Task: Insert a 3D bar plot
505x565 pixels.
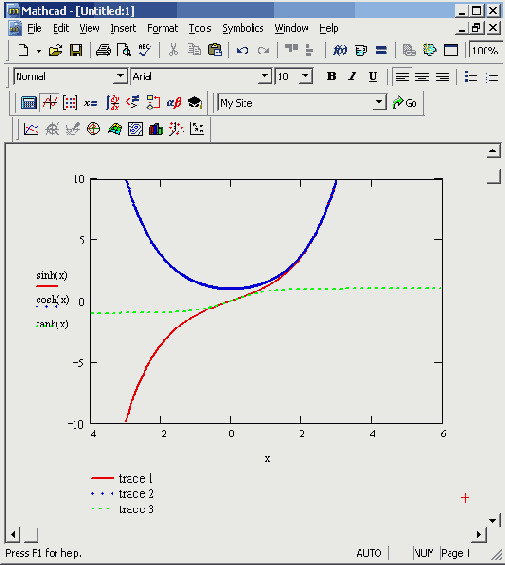Action: (x=156, y=129)
